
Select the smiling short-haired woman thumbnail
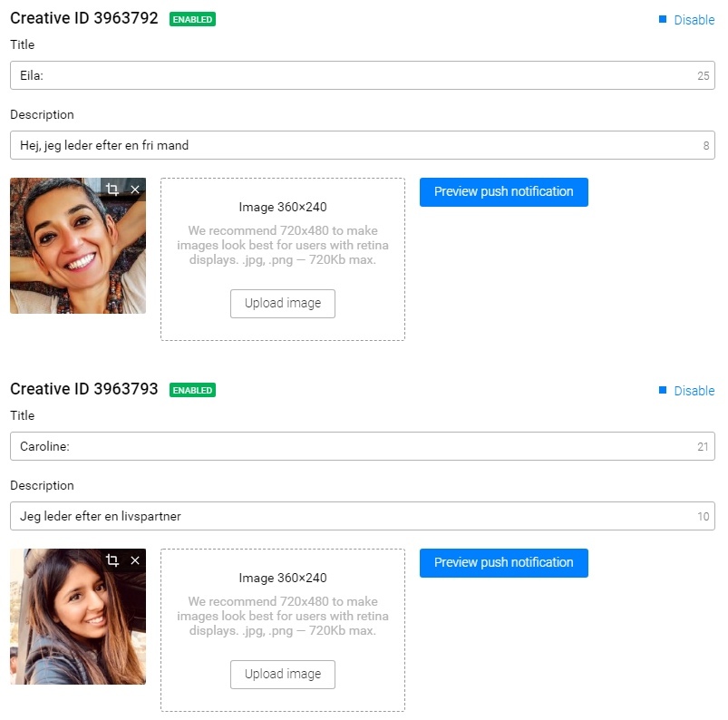tap(78, 246)
